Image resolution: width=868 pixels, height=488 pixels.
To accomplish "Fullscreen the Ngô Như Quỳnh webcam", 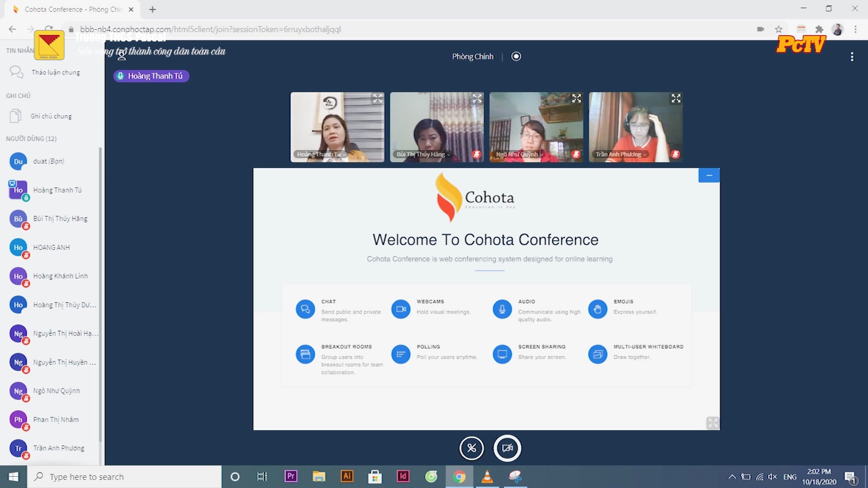I will point(576,99).
